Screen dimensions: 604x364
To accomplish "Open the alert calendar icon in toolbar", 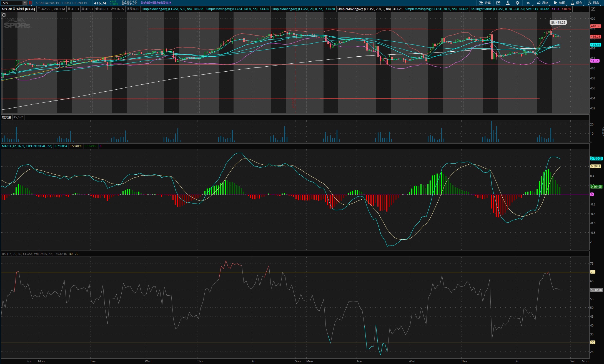I will pos(498,3).
